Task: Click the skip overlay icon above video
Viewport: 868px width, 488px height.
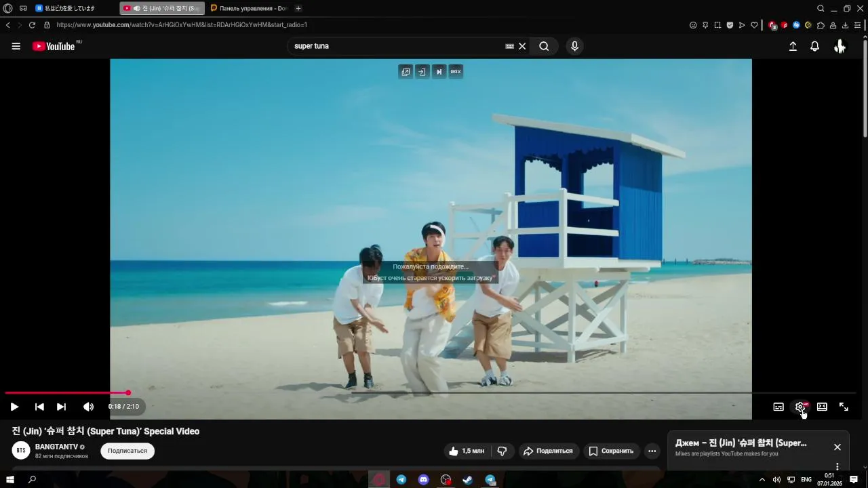Action: [439, 71]
